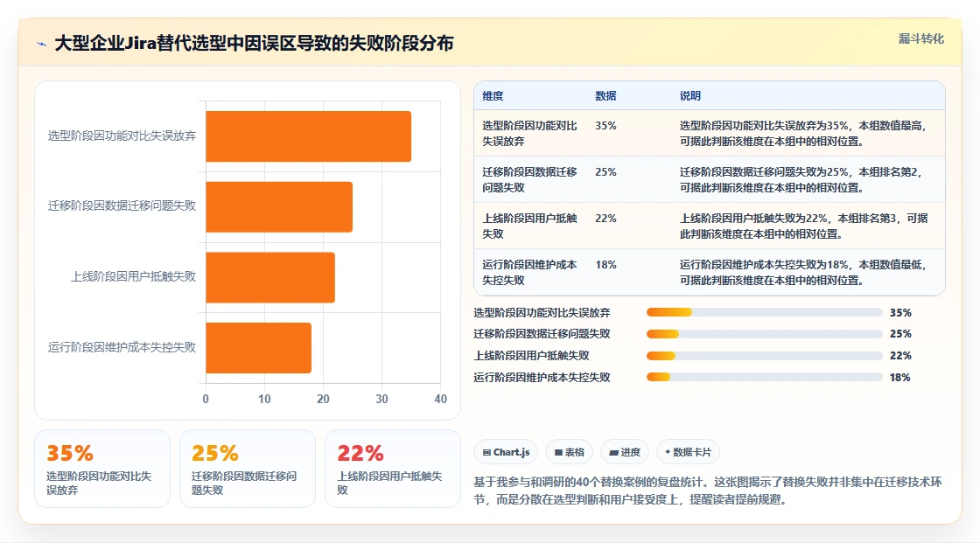Click the footnote paragraph starting 基于我参与和调研
980x543 pixels.
pyautogui.click(x=708, y=491)
